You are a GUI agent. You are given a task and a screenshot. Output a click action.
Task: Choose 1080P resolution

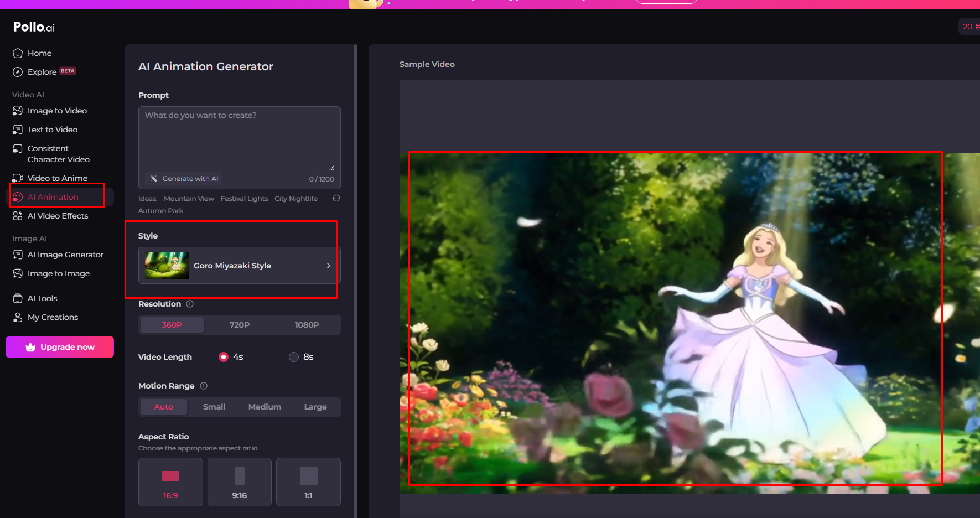tap(307, 325)
